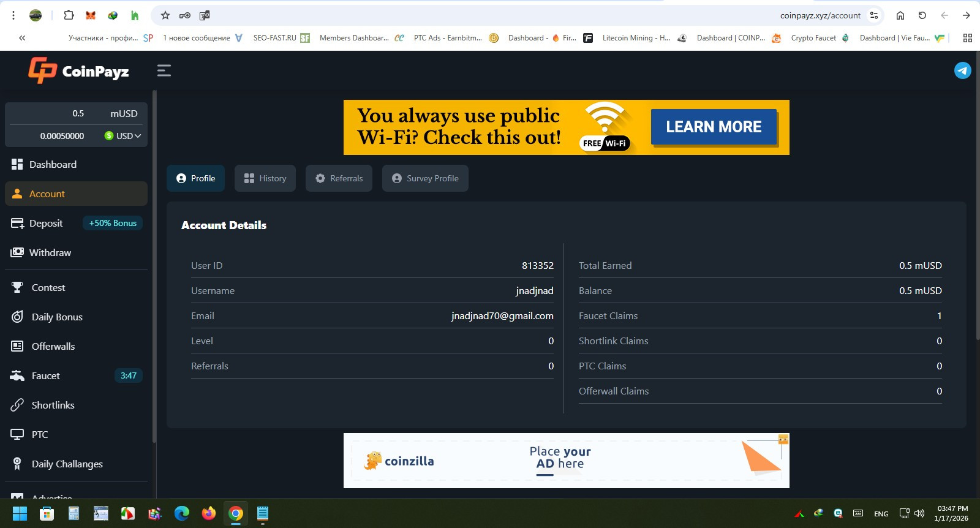This screenshot has height=528, width=980.
Task: Click the coinzilla ad banner
Action: (x=567, y=461)
